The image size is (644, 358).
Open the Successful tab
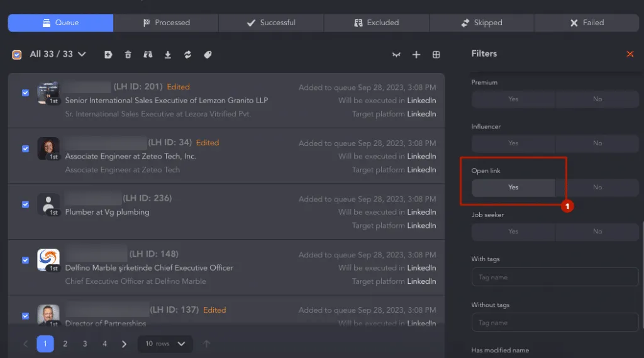pyautogui.click(x=271, y=23)
